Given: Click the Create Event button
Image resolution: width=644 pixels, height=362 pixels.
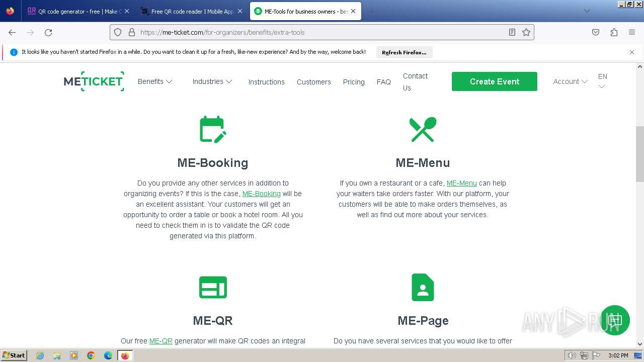Looking at the screenshot, I should click(x=495, y=81).
